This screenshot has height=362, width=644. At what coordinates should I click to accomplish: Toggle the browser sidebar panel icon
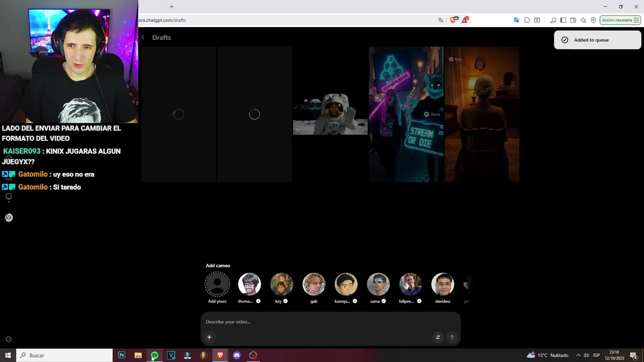coord(563,20)
